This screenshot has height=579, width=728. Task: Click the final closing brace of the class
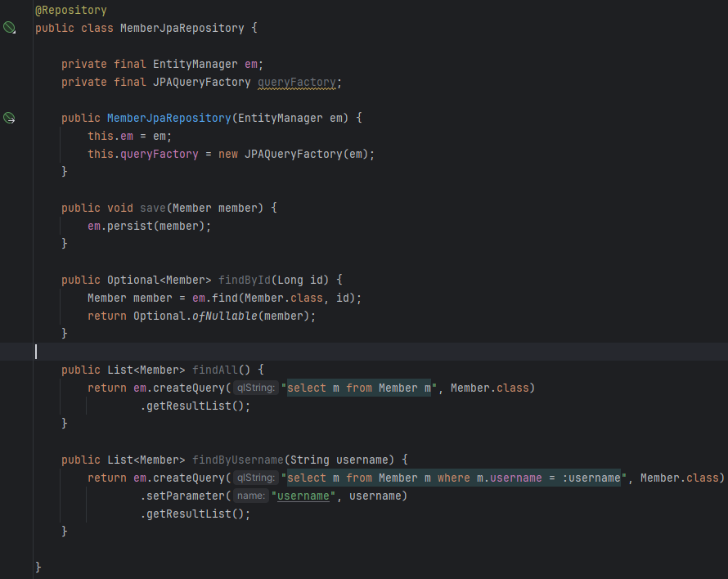pos(38,568)
